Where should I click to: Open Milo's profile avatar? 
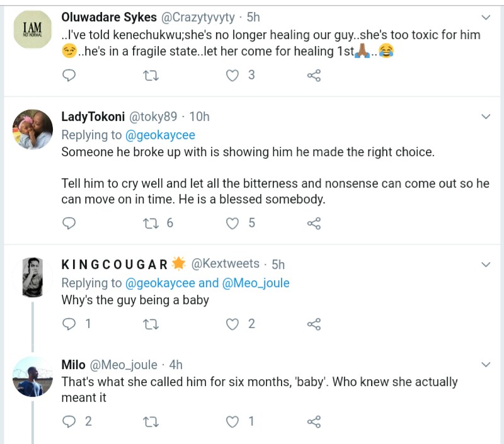(x=32, y=377)
